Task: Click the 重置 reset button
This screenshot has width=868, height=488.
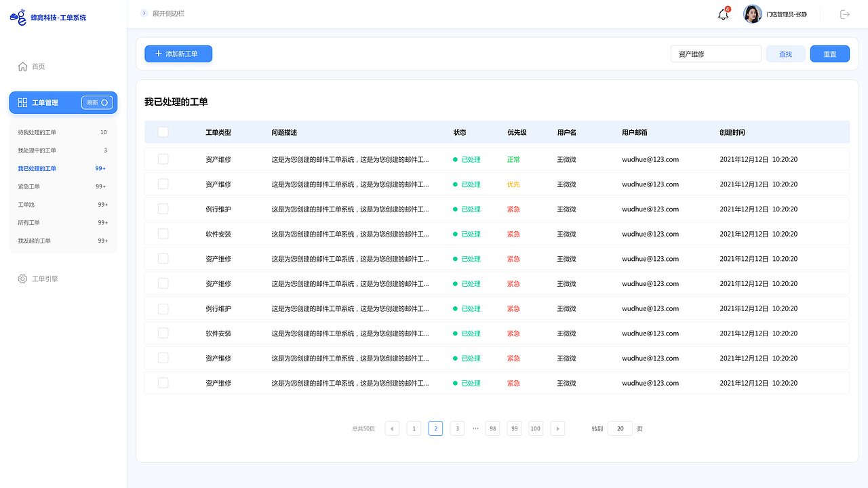Action: pos(830,54)
